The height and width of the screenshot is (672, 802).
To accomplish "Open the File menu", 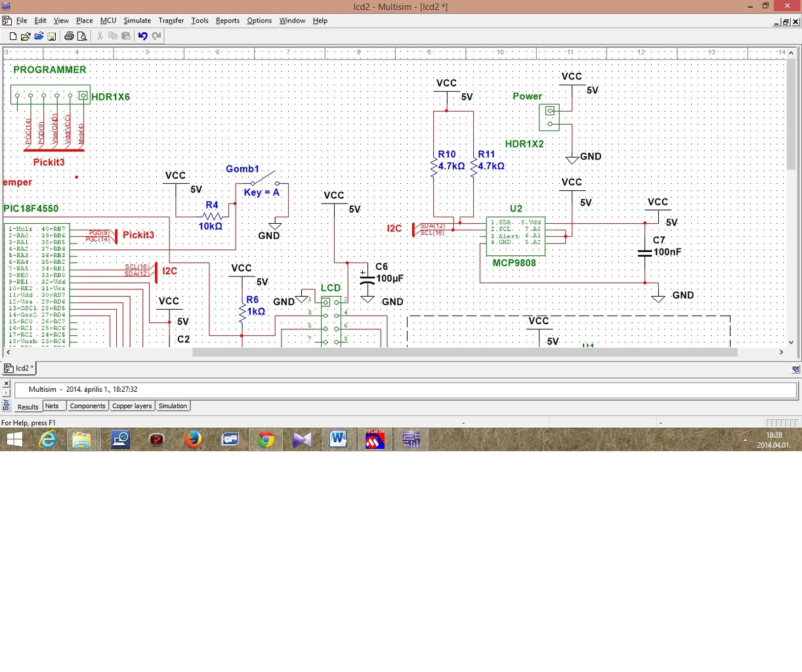I will (x=22, y=20).
